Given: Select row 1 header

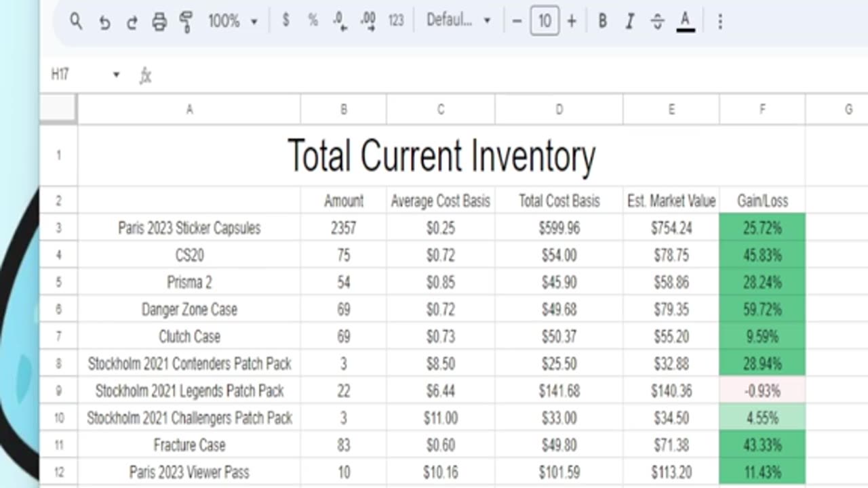Looking at the screenshot, I should 58,155.
